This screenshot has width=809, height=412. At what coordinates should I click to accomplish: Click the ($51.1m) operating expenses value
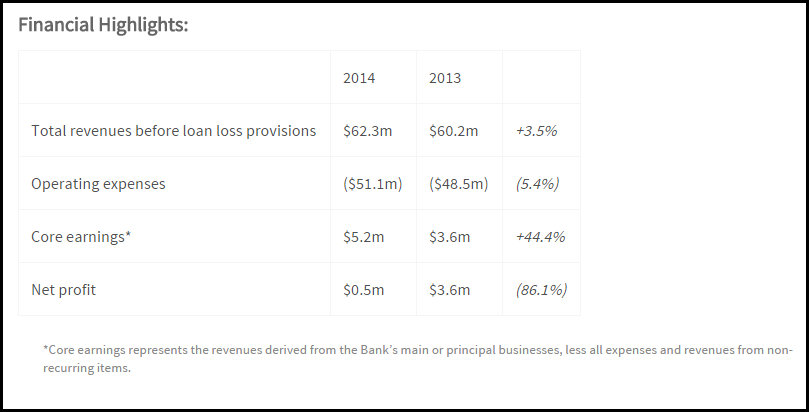tap(373, 184)
